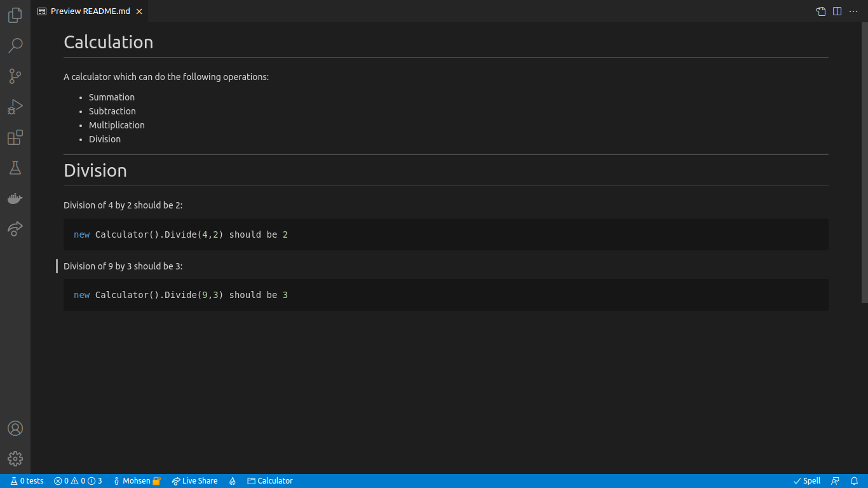Open the Run and Debug view
The height and width of the screenshot is (488, 868).
point(15,107)
